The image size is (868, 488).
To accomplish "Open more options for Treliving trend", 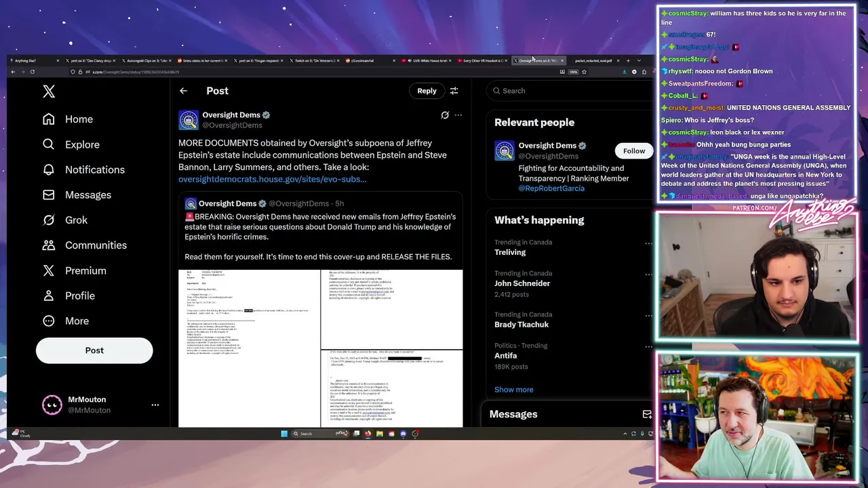I will pyautogui.click(x=648, y=243).
